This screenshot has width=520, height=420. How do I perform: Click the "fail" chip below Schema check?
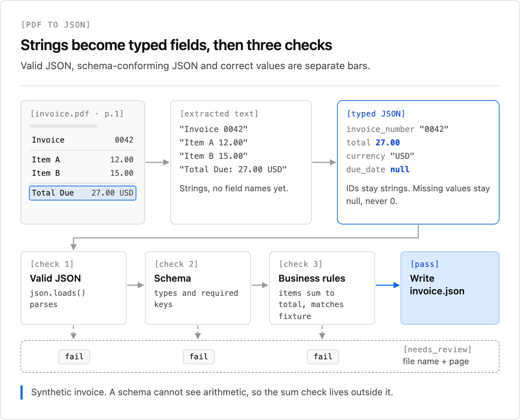point(199,357)
